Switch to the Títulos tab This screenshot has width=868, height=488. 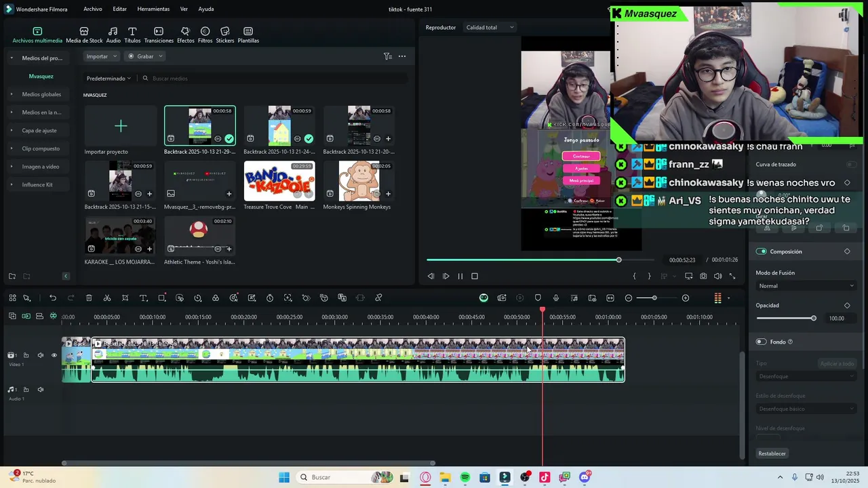point(132,35)
